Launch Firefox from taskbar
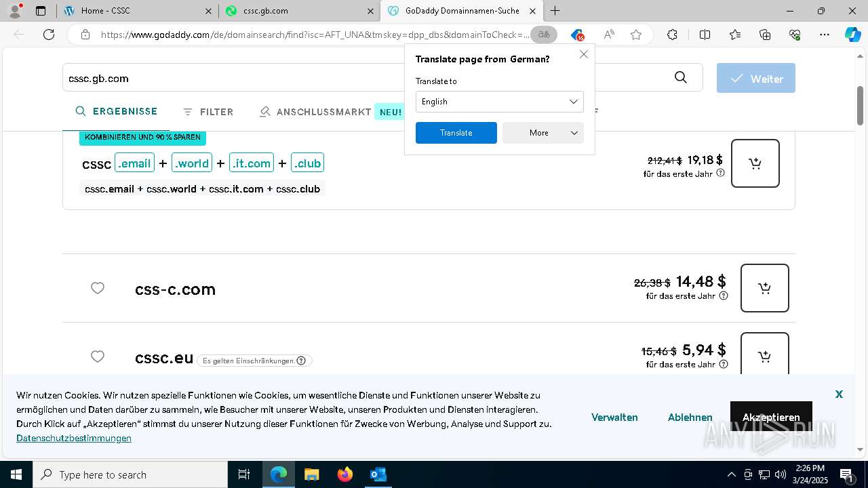The height and width of the screenshot is (488, 868). [x=344, y=474]
